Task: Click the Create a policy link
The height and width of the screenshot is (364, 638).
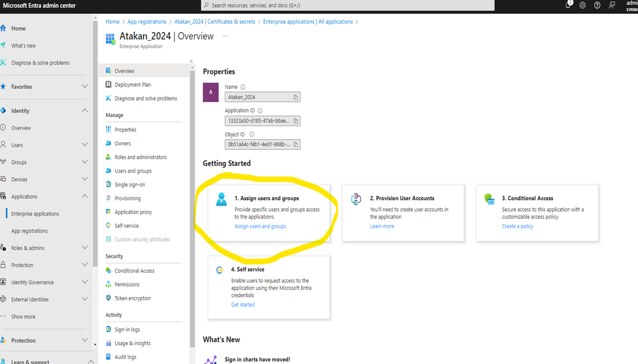Action: coord(517,226)
